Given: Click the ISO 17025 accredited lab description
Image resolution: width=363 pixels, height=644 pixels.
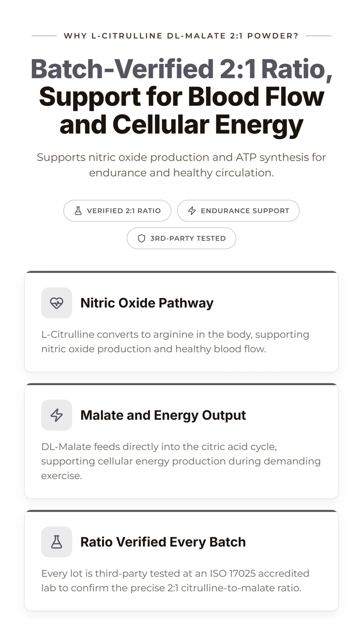Looking at the screenshot, I should point(175,581).
